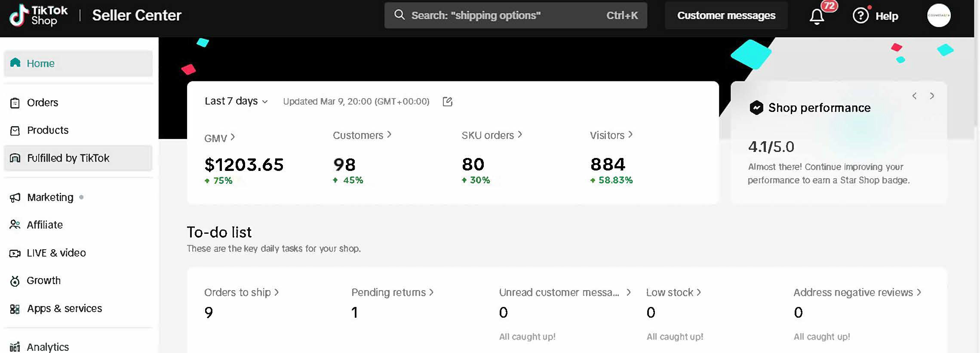Screen dimensions: 980x353
Task: Open SKU orders details chevron
Action: coord(520,134)
